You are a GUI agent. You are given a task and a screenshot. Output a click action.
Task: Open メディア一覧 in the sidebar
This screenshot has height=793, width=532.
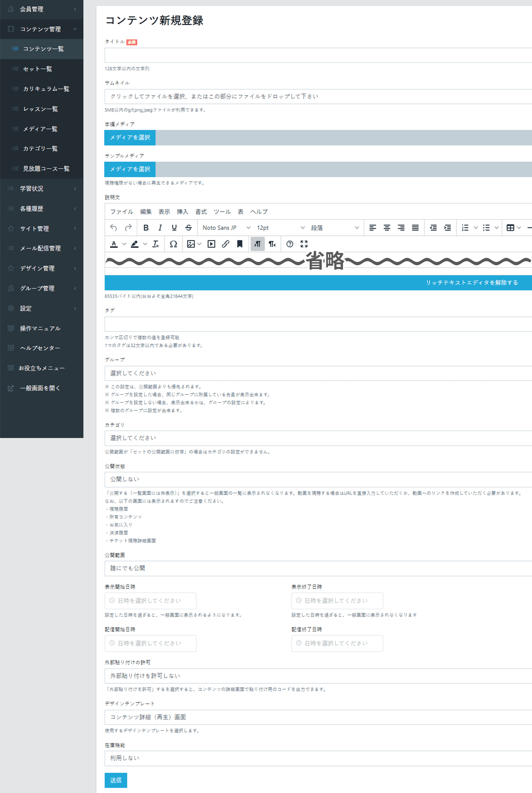coord(42,129)
